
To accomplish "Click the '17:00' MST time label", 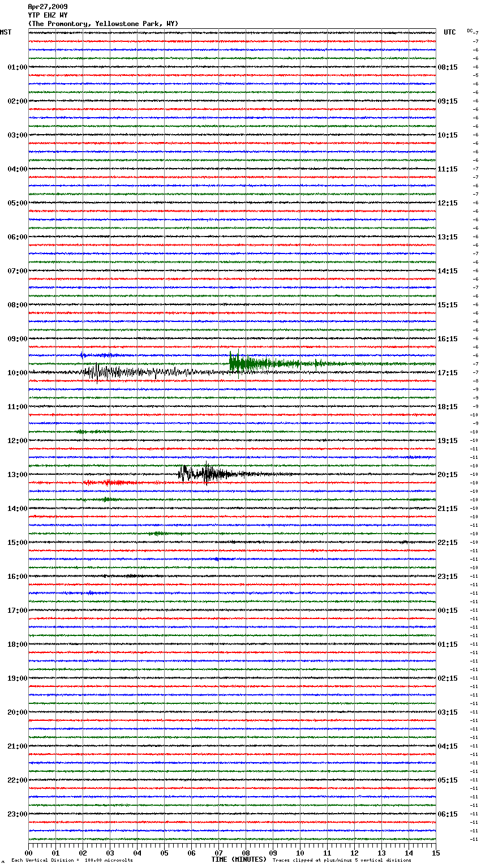I will [18, 611].
